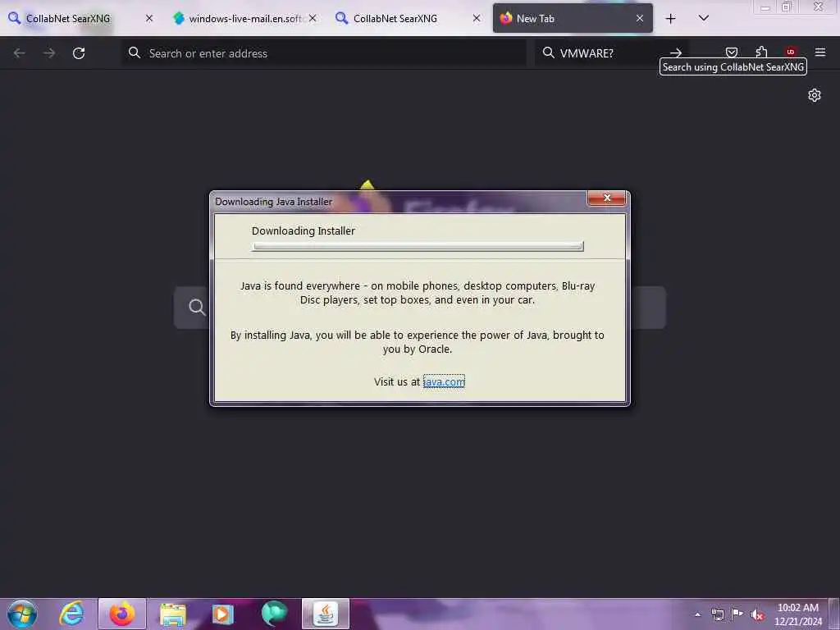Open the clock showing 10:02 AM

click(797, 614)
